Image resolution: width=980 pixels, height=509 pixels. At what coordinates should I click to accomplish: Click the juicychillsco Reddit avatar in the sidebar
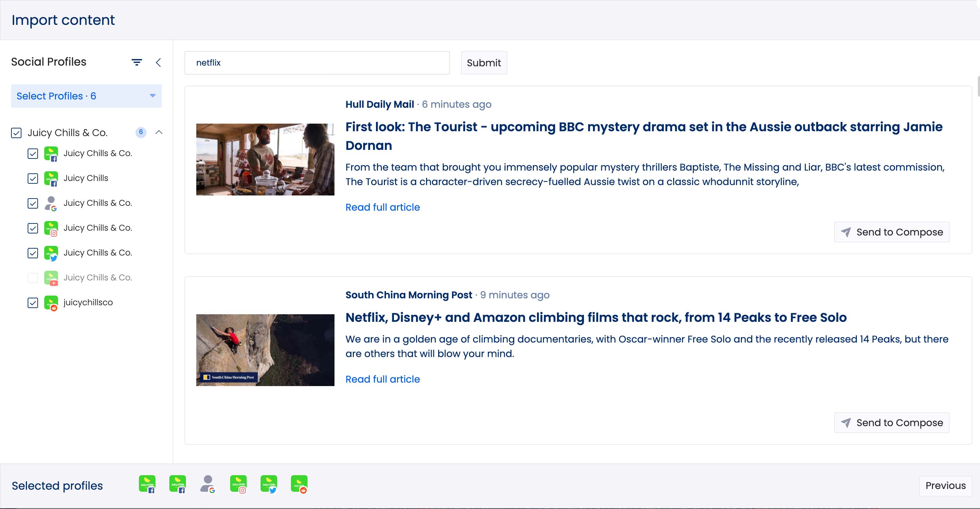[51, 302]
